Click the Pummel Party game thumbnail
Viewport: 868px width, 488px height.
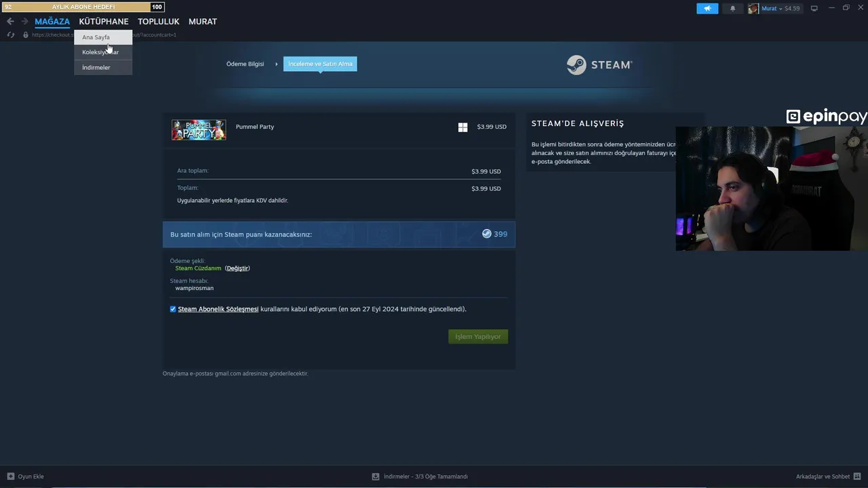[x=199, y=129]
